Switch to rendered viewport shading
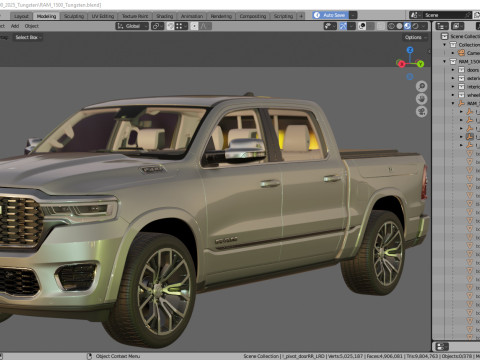The image size is (480, 360). point(415,26)
